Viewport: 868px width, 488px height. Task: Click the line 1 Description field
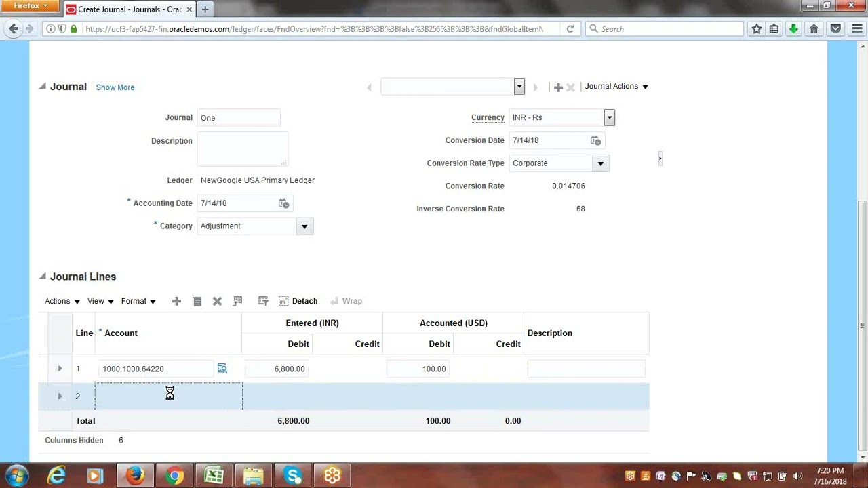point(586,369)
